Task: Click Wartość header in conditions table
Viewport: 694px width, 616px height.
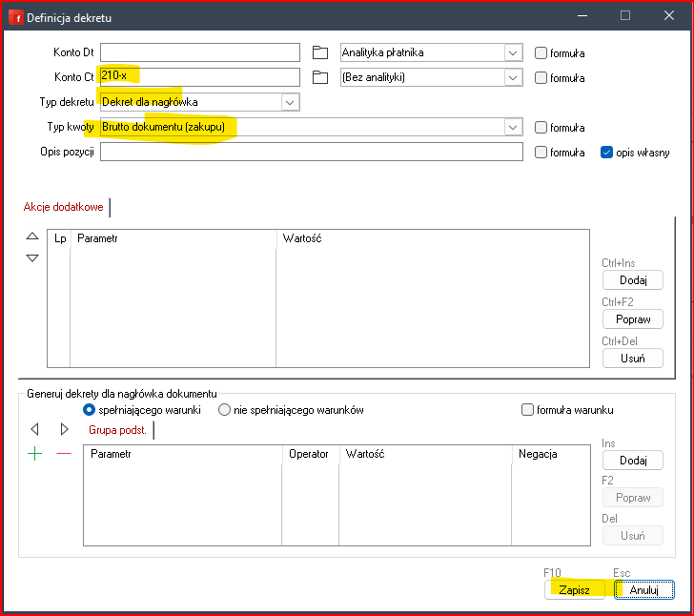Action: [x=425, y=454]
